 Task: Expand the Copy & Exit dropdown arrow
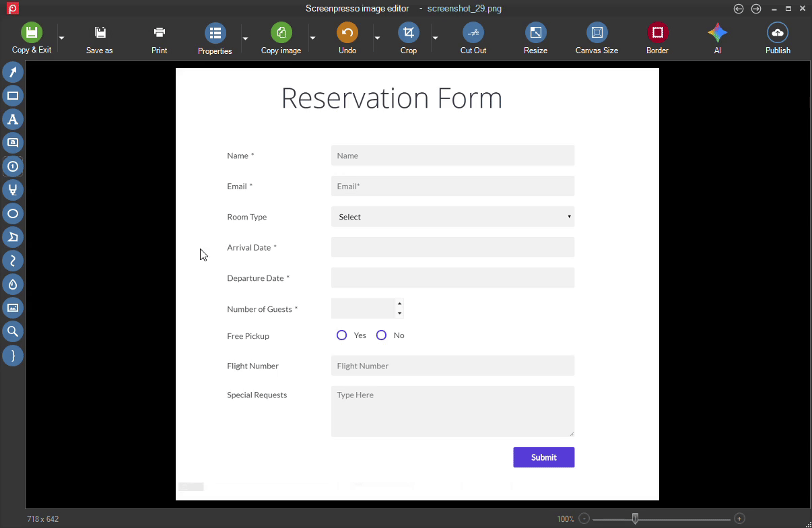click(61, 38)
